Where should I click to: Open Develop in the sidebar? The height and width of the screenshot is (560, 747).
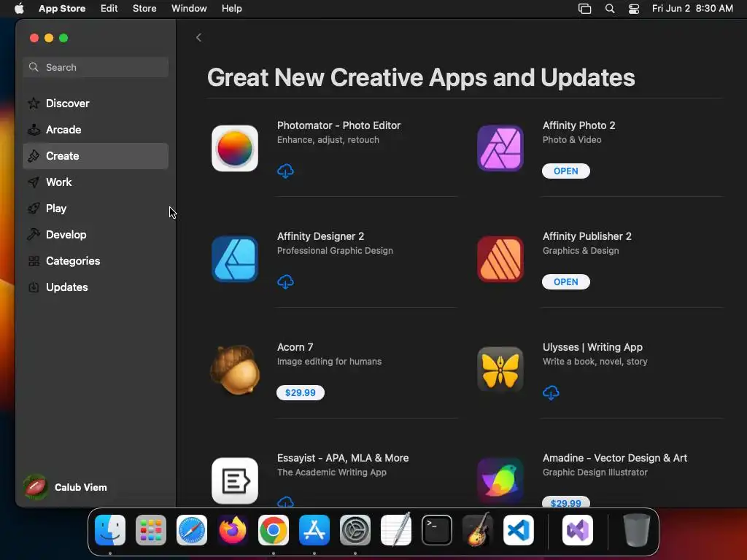pos(96,234)
